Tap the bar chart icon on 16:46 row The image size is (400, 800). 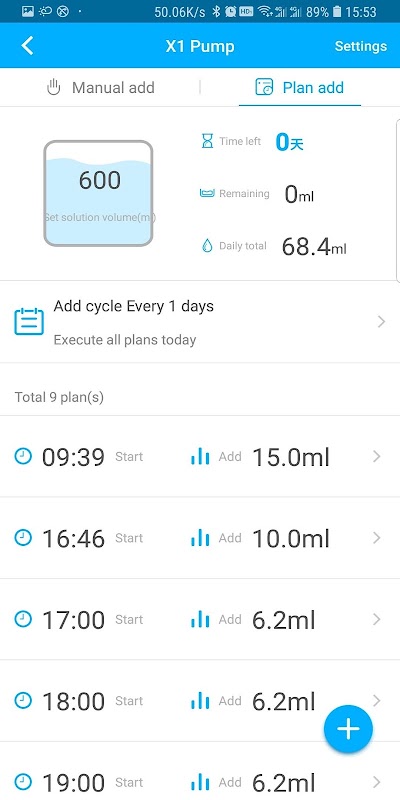200,538
